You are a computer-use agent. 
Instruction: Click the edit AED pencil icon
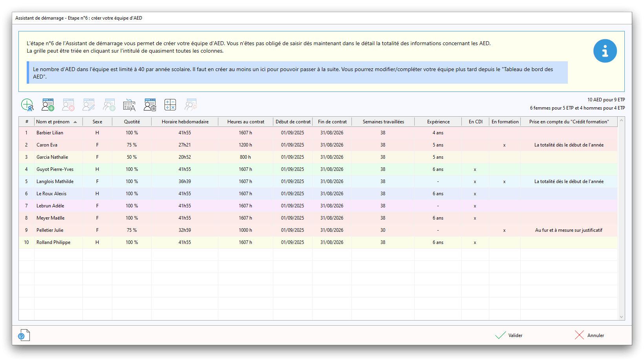89,105
